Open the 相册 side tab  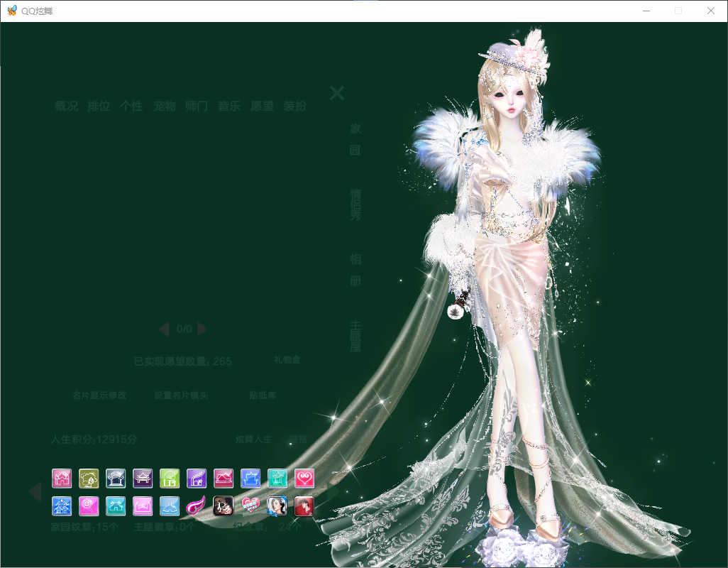[x=355, y=270]
